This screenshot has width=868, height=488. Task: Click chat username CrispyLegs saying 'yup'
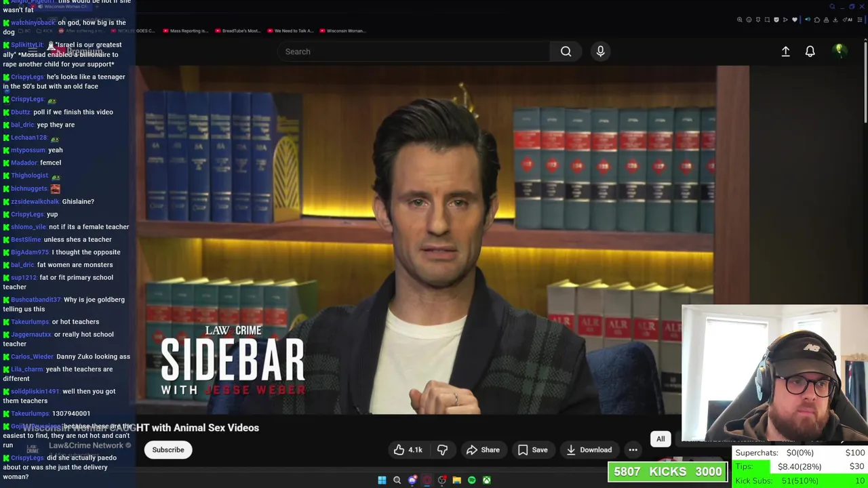pos(27,214)
